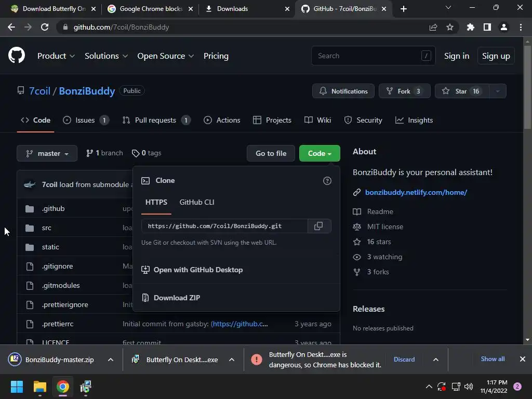Toggle green Code dropdown button

pyautogui.click(x=320, y=153)
